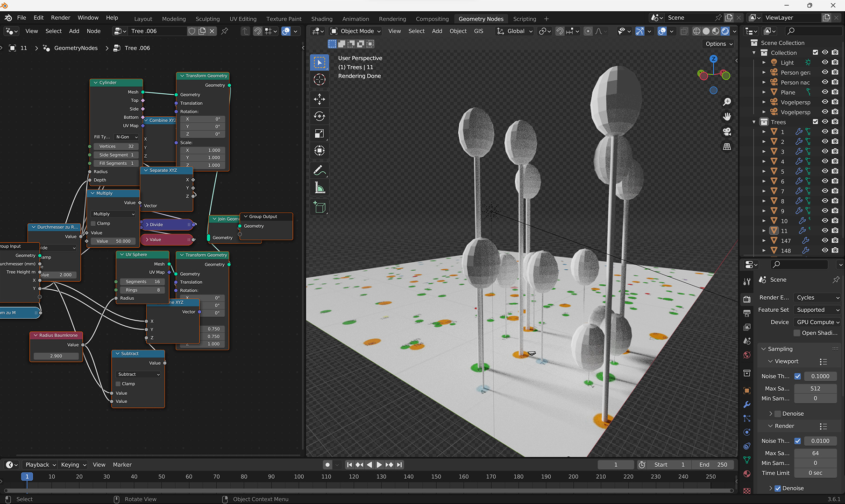Disable render Denoise checkbox
Image resolution: width=845 pixels, height=504 pixels.
pyautogui.click(x=778, y=488)
